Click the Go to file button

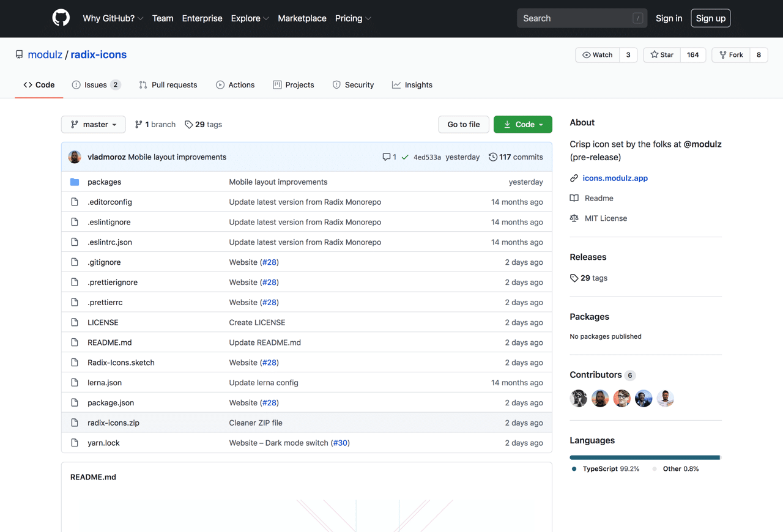464,124
